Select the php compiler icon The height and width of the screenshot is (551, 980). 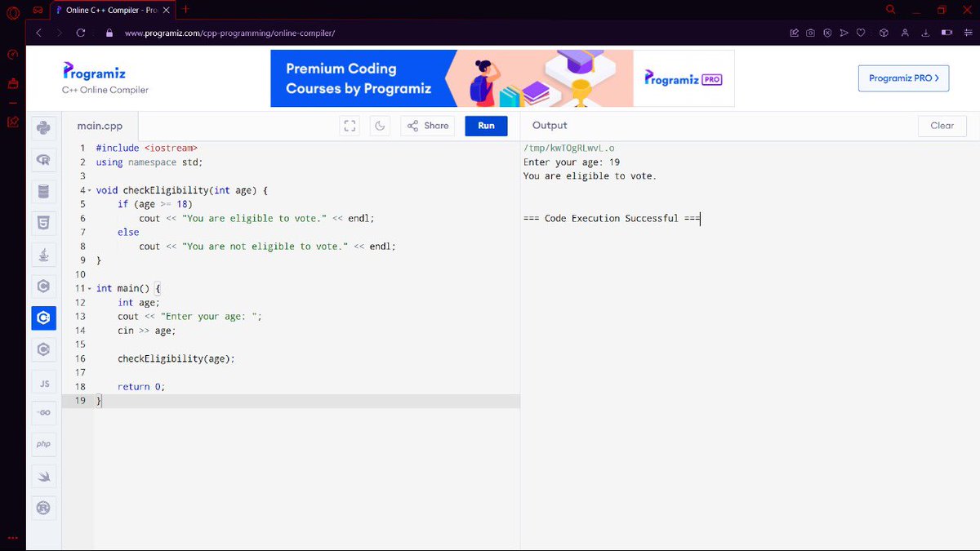43,445
